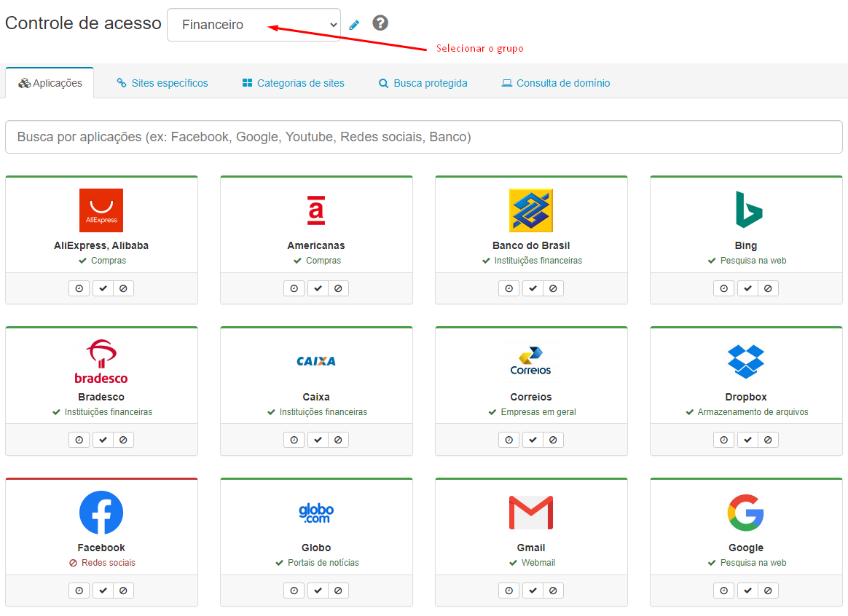
Task: Set schedule clock for Banco do Brasil
Action: (x=509, y=288)
